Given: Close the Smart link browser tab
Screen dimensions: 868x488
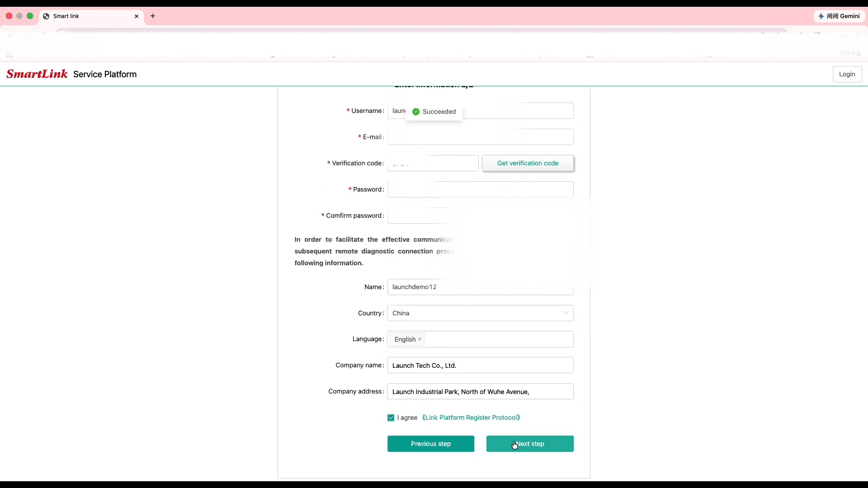Looking at the screenshot, I should tap(137, 16).
